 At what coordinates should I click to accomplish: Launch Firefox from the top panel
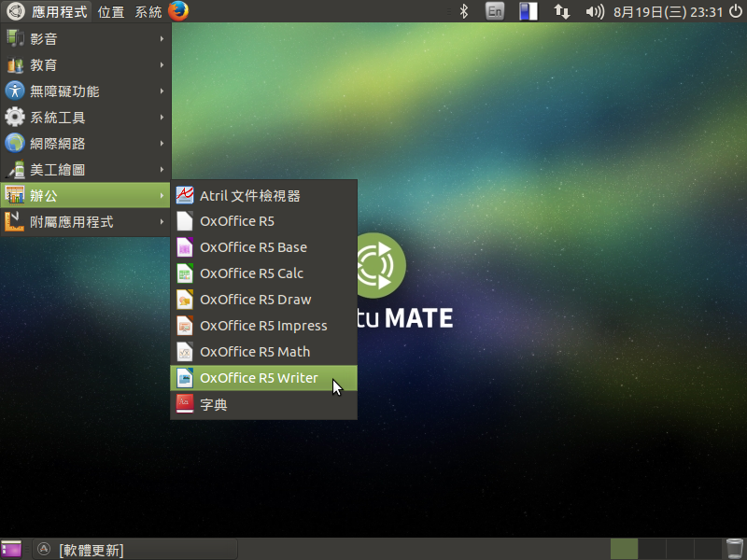(178, 11)
